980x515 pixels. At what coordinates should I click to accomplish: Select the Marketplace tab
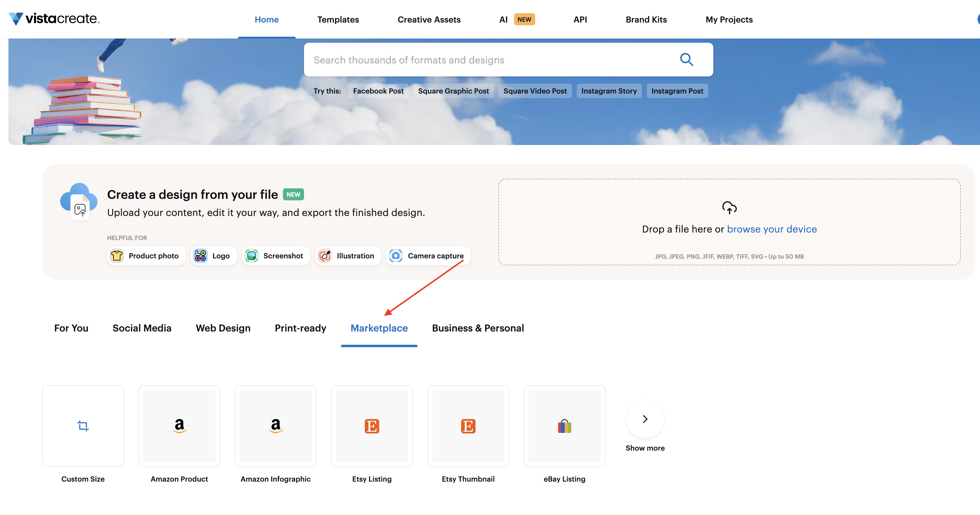(x=379, y=328)
